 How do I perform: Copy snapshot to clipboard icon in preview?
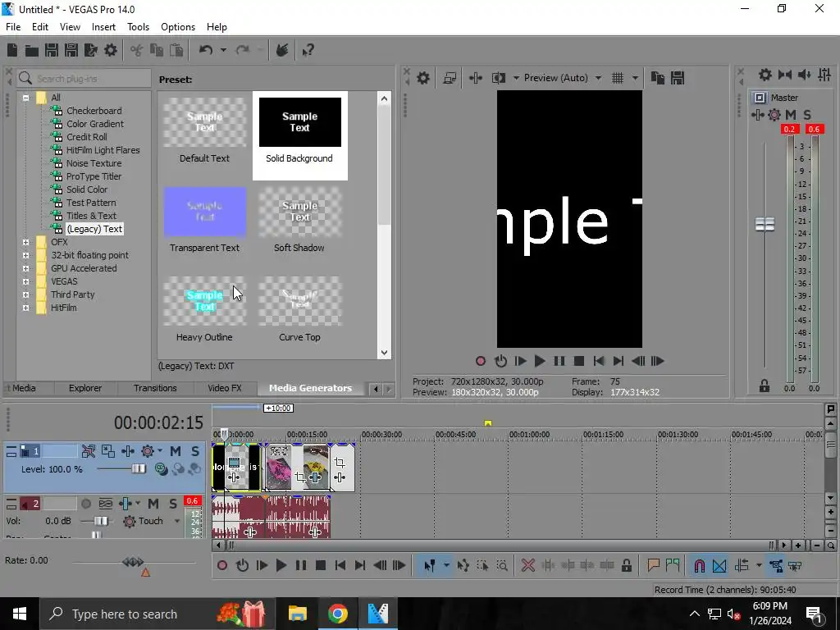[657, 78]
